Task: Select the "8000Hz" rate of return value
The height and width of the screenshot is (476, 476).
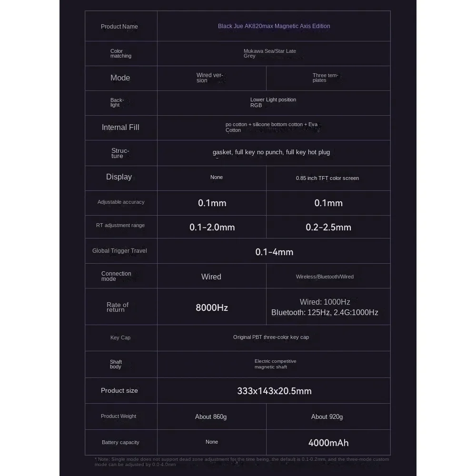Action: [212, 308]
